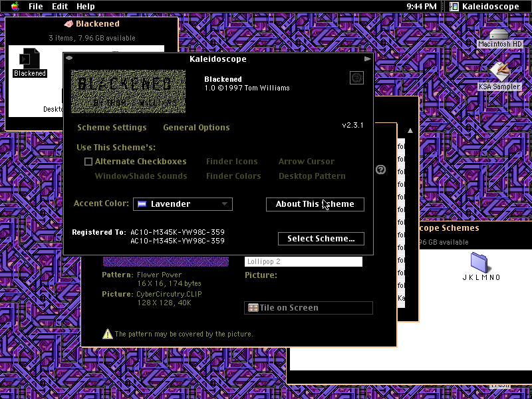Image resolution: width=532 pixels, height=399 pixels.
Task: Click the proxy icon in the Blackened window title
Action: [68, 24]
